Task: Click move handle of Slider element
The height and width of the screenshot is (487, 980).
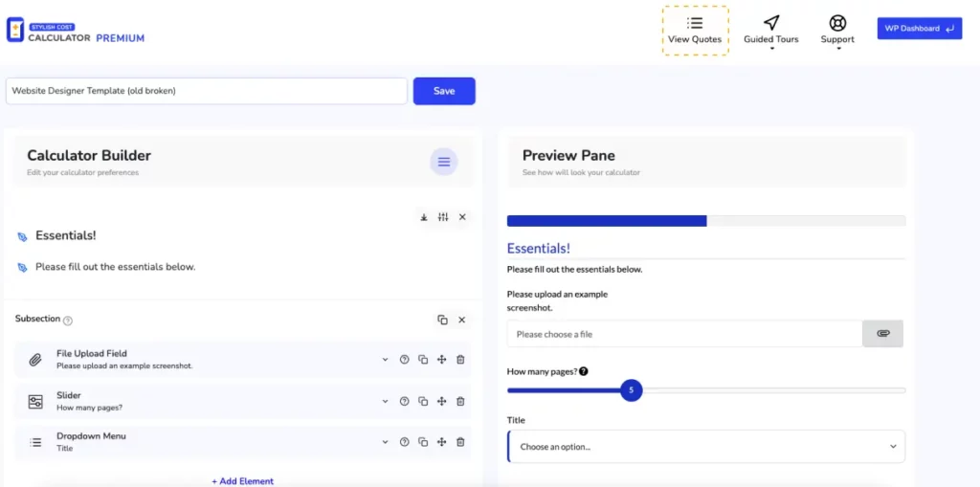Action: (x=441, y=401)
